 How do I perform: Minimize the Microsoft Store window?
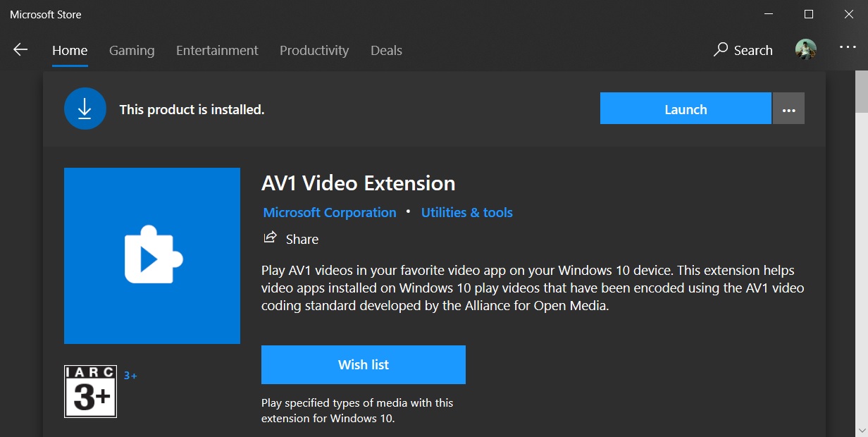click(x=769, y=14)
